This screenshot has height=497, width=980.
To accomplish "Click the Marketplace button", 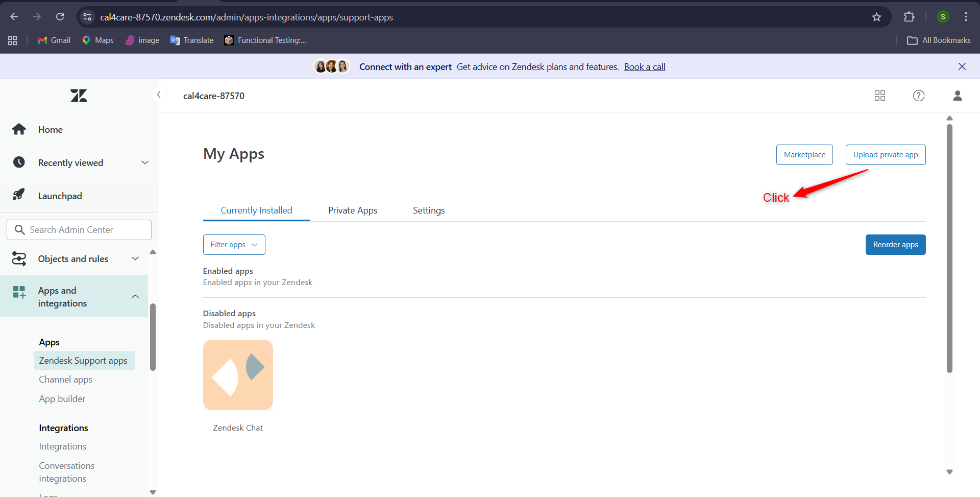I will [x=804, y=155].
